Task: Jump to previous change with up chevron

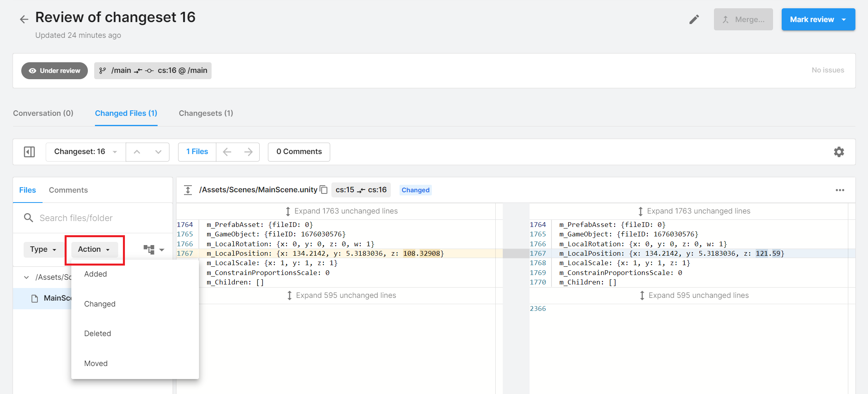Action: (x=137, y=152)
